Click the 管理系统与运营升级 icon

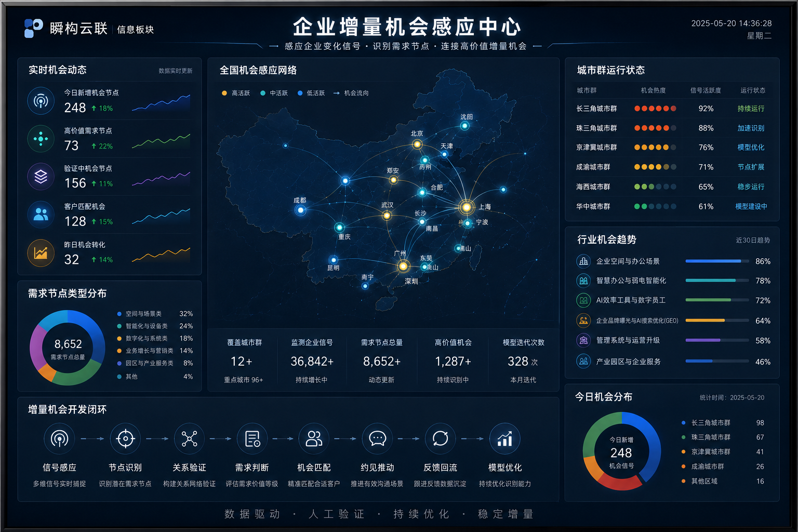pyautogui.click(x=583, y=340)
